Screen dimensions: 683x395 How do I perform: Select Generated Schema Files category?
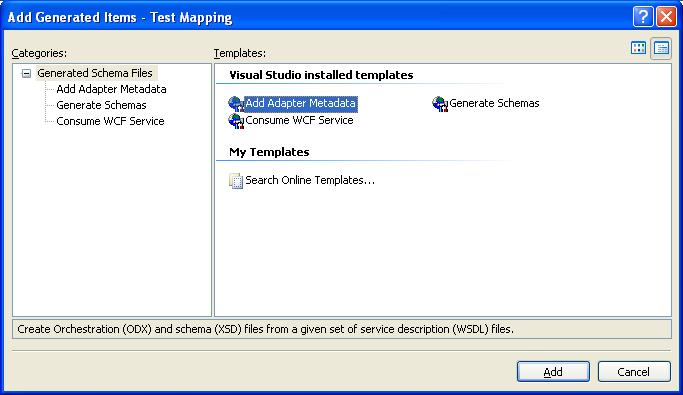(x=95, y=73)
